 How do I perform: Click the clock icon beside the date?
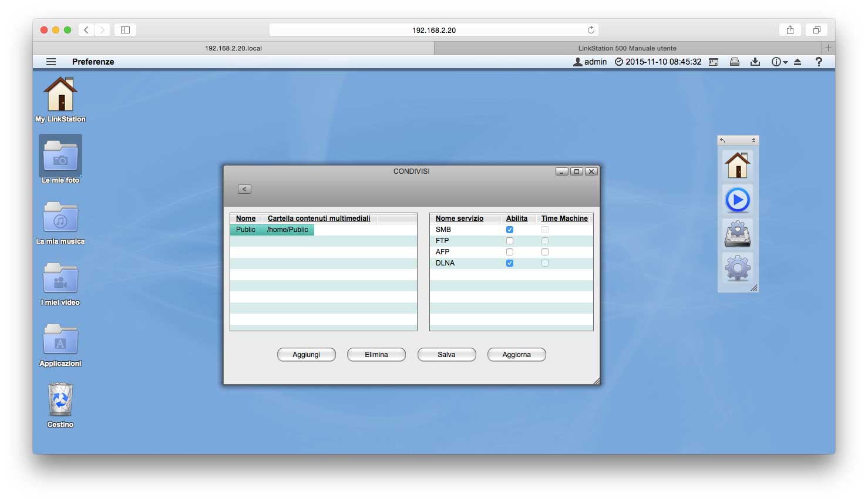coord(619,62)
